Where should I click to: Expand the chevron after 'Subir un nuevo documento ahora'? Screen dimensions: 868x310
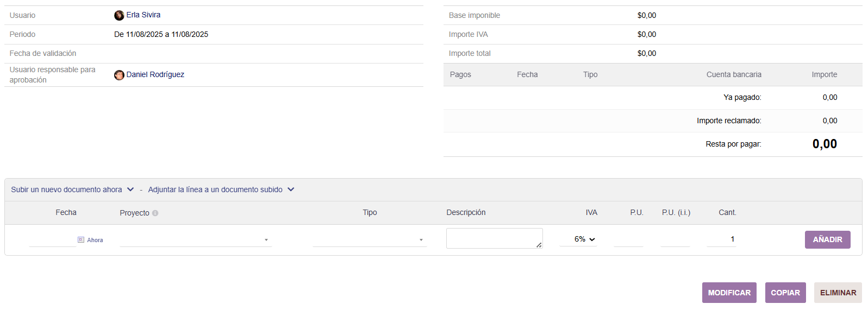[130, 189]
